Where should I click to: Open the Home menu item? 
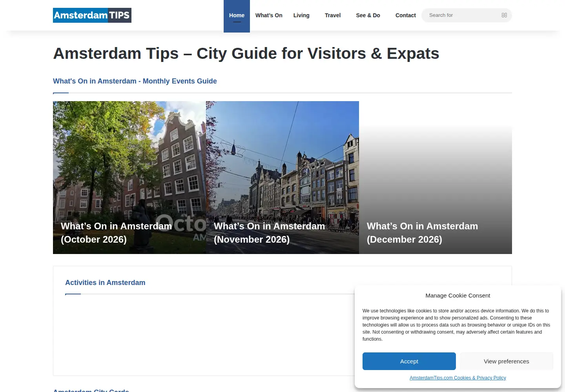click(x=237, y=15)
